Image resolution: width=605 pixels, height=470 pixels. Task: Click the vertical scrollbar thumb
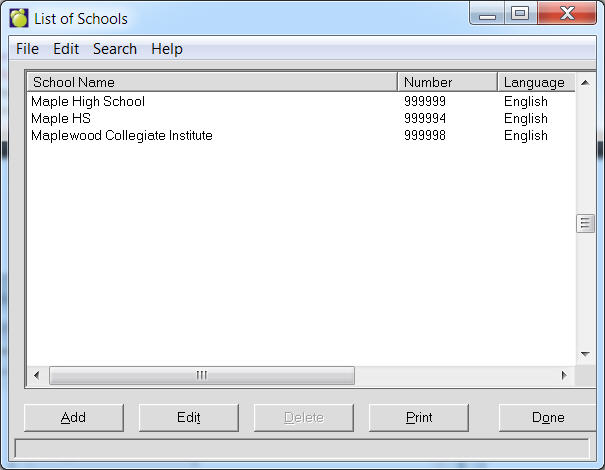(586, 224)
